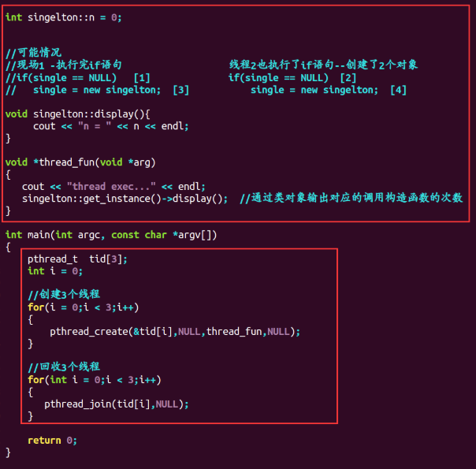The width and height of the screenshot is (476, 469).
Task: Click the '[3]' marker after new singelton
Action: [x=180, y=90]
